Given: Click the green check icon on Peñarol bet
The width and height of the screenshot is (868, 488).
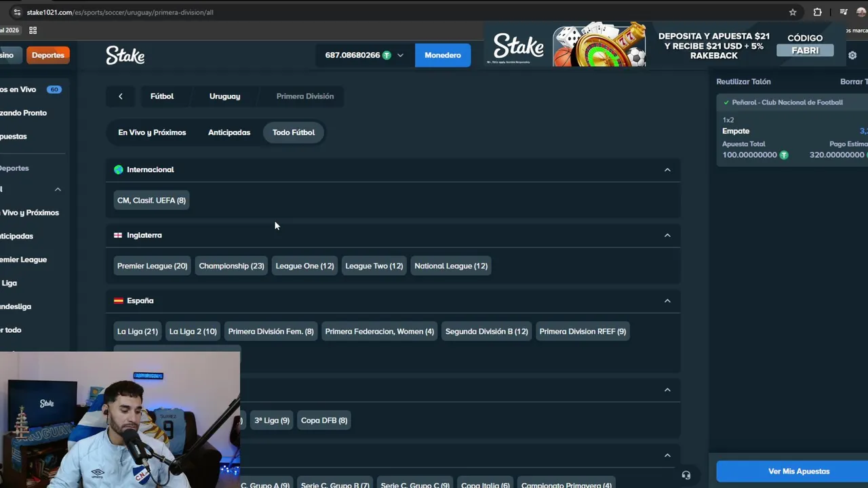Looking at the screenshot, I should pos(726,102).
